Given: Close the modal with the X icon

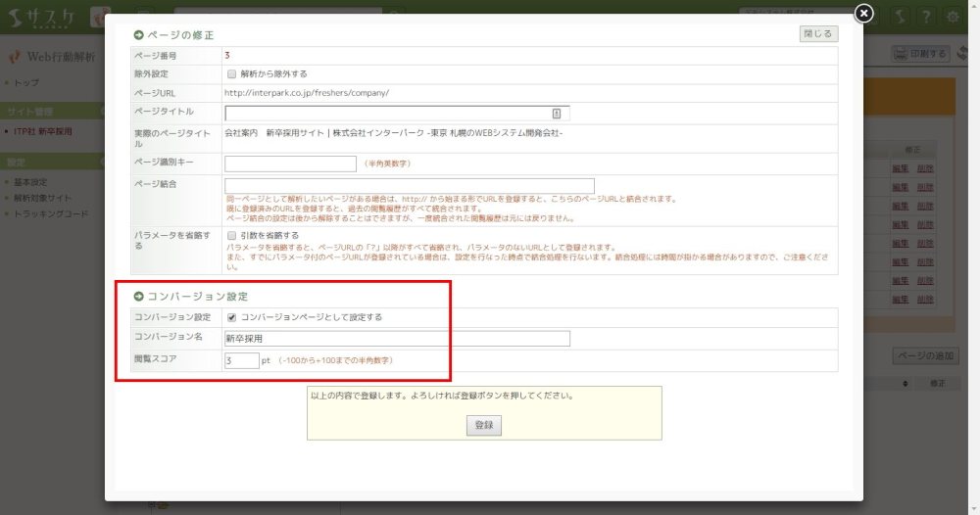Looking at the screenshot, I should (x=862, y=13).
